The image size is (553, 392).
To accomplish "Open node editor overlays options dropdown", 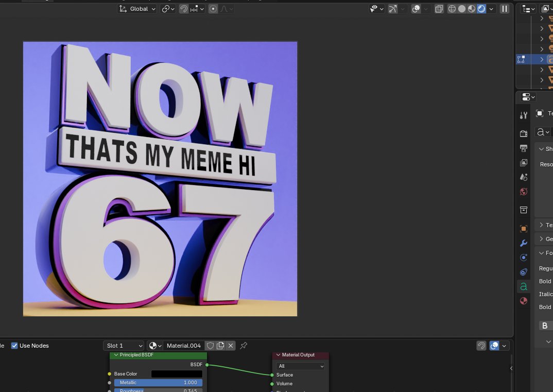I will pos(504,346).
